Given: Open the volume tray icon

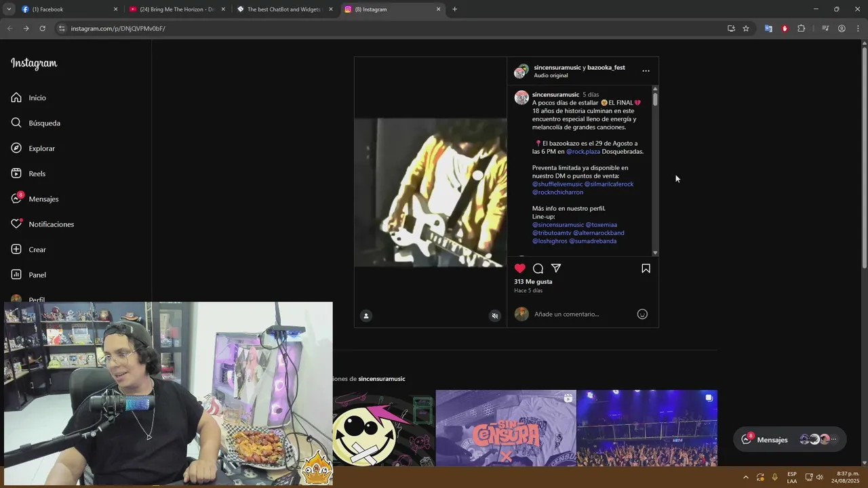Looking at the screenshot, I should pos(820,477).
